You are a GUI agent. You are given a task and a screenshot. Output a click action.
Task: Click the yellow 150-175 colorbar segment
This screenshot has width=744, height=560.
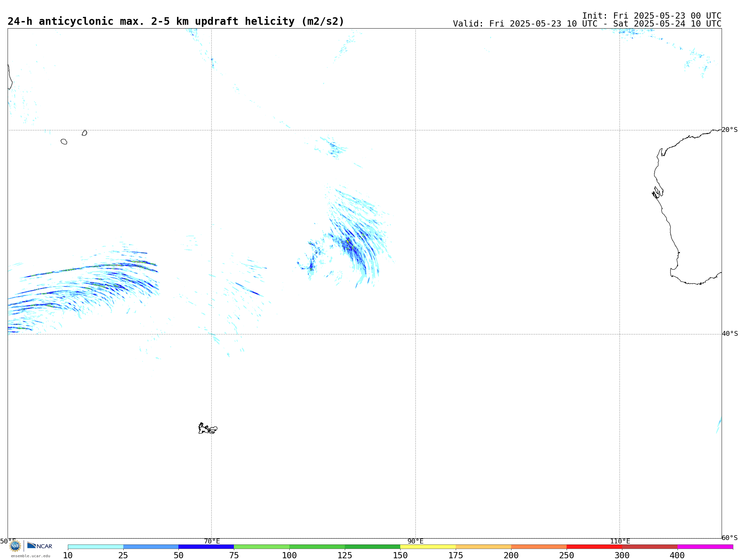coord(428,547)
